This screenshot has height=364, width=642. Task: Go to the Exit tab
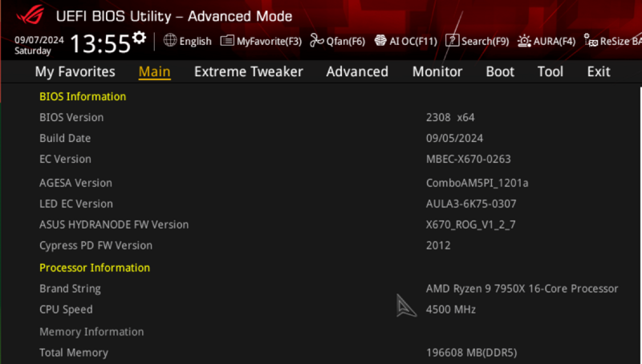coord(599,71)
